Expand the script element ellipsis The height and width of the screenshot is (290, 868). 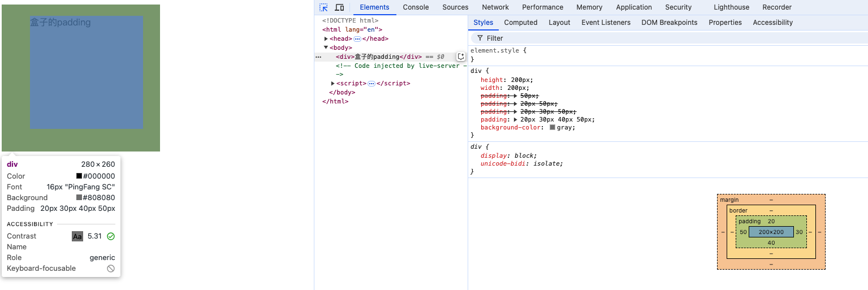pos(372,84)
